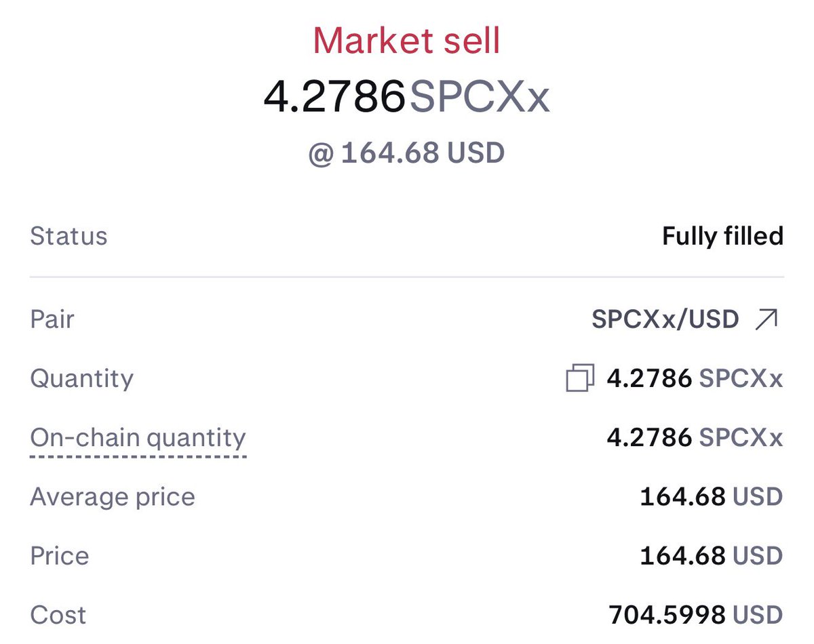Tap the underlined On-chain quantity label
Image resolution: width=814 pixels, height=644 pixels.
(x=138, y=438)
